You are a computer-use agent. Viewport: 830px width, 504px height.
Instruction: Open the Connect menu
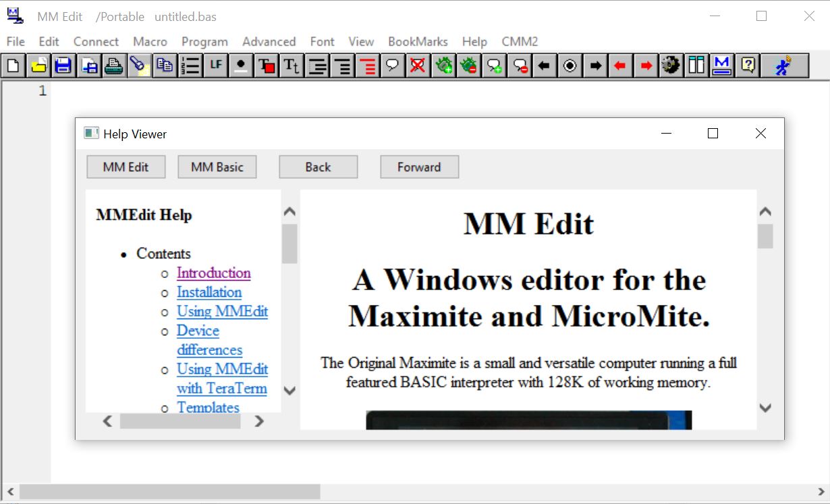coord(96,42)
